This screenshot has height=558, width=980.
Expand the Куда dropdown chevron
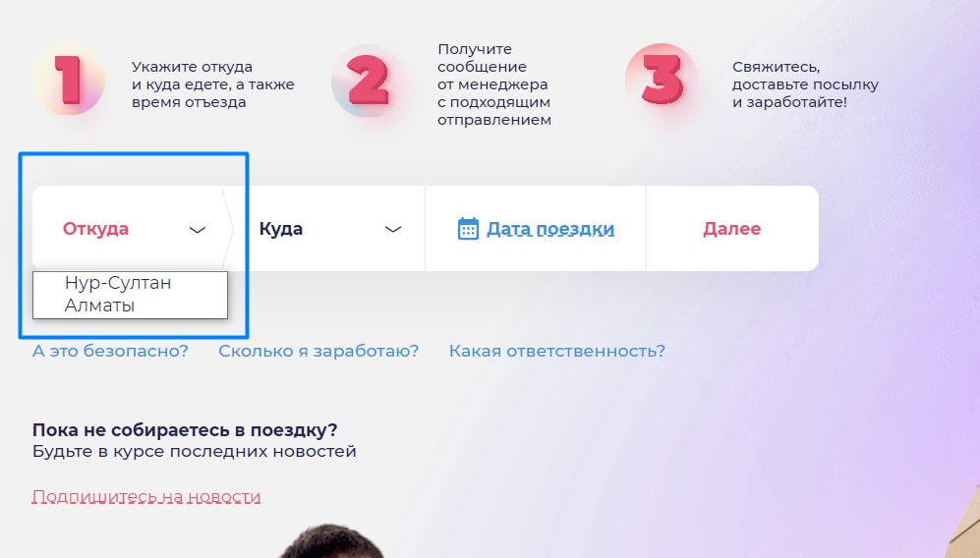(x=392, y=229)
